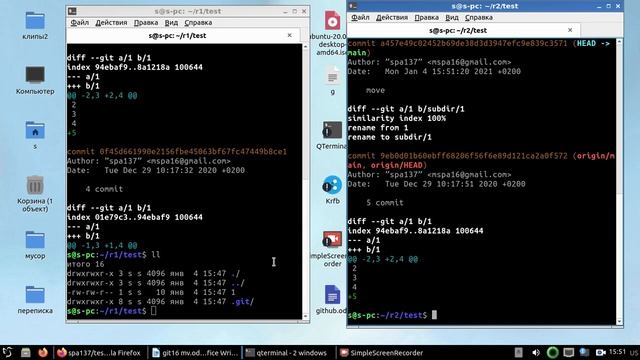Click scroll-down arrow in r1/test terminal
Viewport: 640px width, 360px height.
point(305,316)
